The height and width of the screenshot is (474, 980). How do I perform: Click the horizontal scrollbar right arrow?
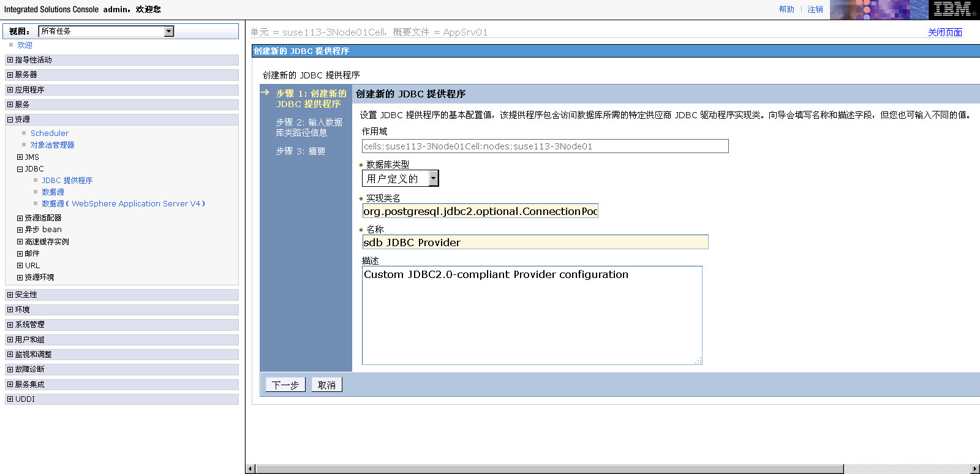coord(976,469)
